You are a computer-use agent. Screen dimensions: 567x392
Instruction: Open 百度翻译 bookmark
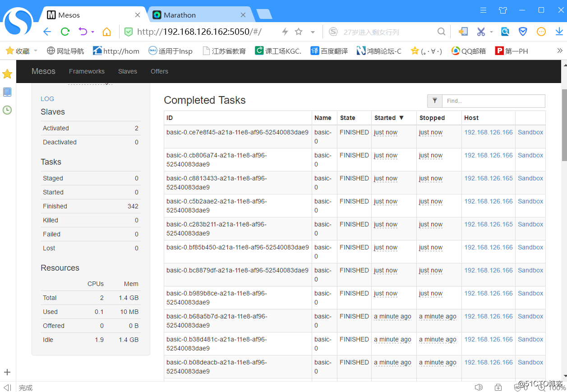coord(329,51)
